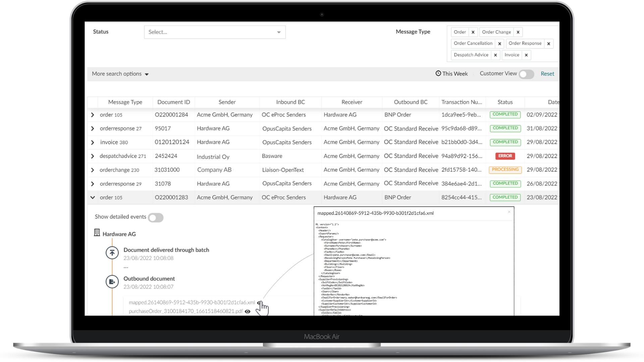644x362 pixels.
Task: Close the XML preview popup
Action: tap(509, 212)
